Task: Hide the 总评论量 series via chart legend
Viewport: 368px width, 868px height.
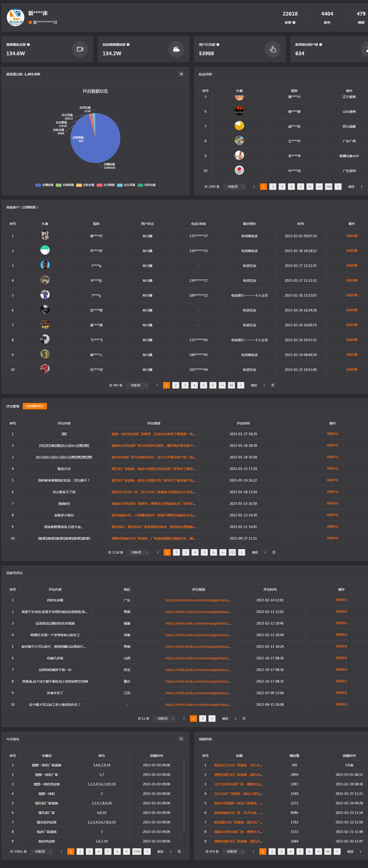Action: (x=147, y=185)
